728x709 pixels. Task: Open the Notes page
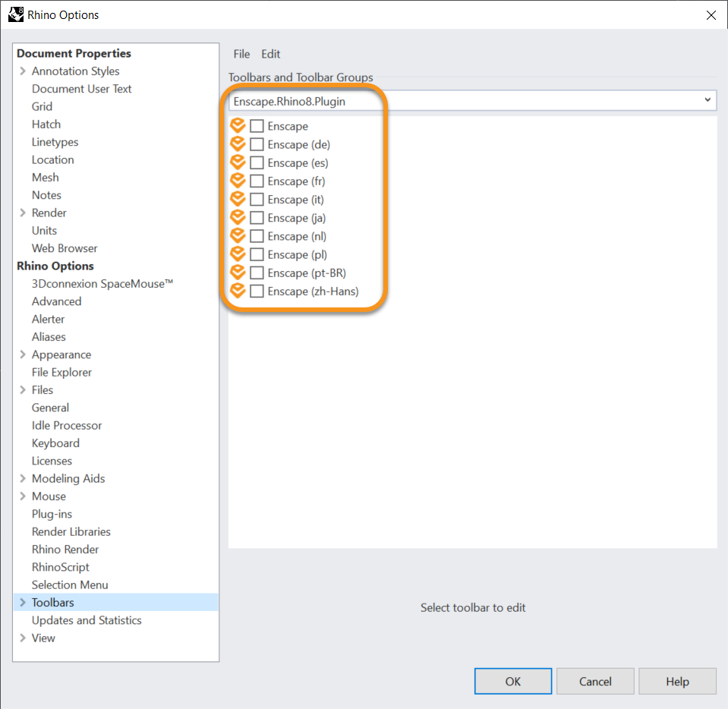[46, 195]
